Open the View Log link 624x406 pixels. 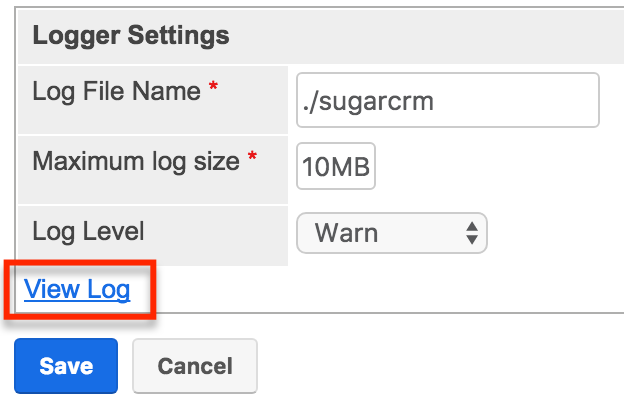click(77, 290)
